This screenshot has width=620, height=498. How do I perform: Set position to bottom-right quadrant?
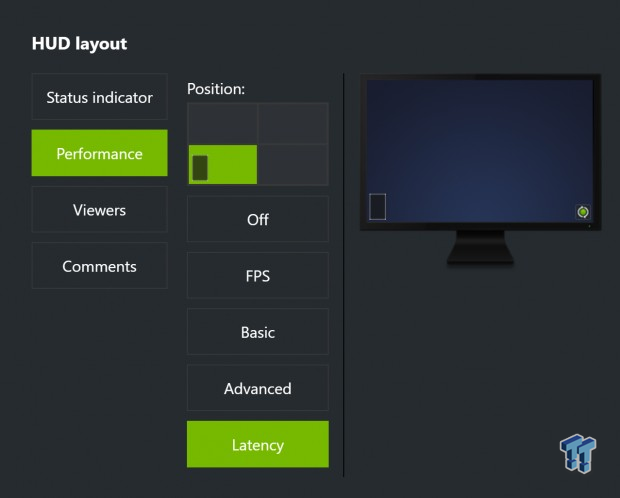293,165
